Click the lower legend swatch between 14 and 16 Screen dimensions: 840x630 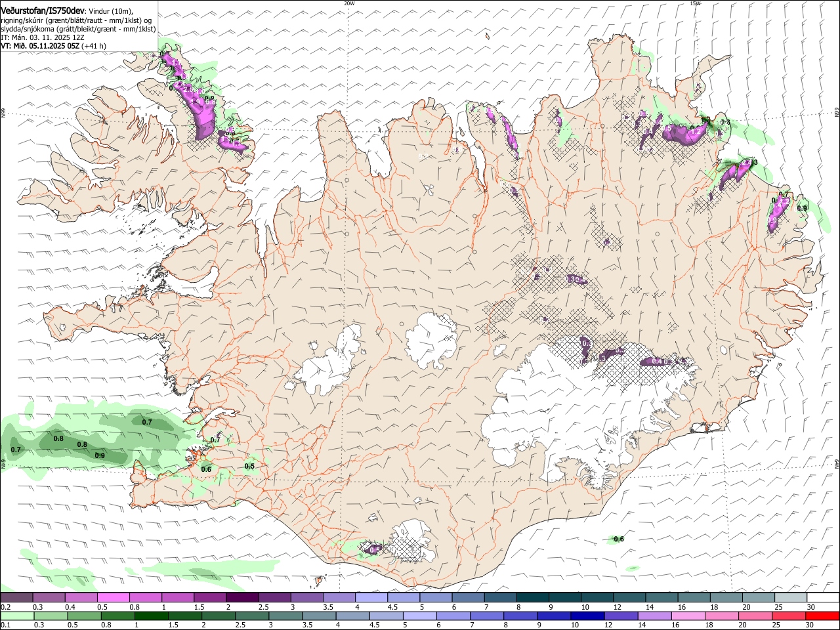pyautogui.click(x=654, y=616)
